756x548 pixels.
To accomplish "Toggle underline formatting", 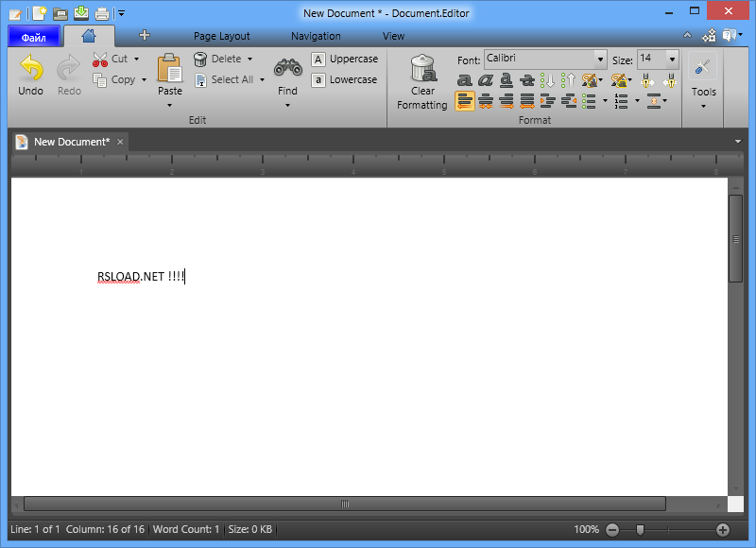I will pos(506,80).
